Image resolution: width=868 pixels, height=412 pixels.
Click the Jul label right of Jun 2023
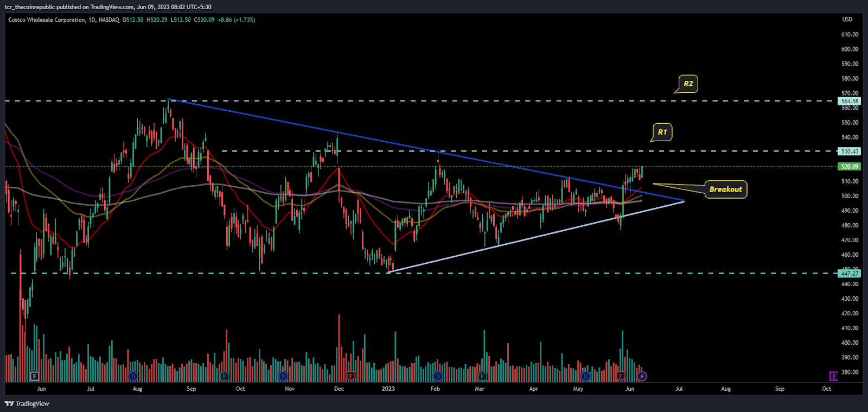(679, 389)
